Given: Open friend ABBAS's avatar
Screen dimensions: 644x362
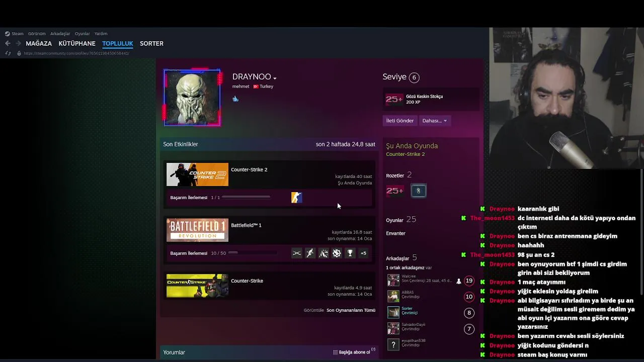Looking at the screenshot, I should coord(393,296).
